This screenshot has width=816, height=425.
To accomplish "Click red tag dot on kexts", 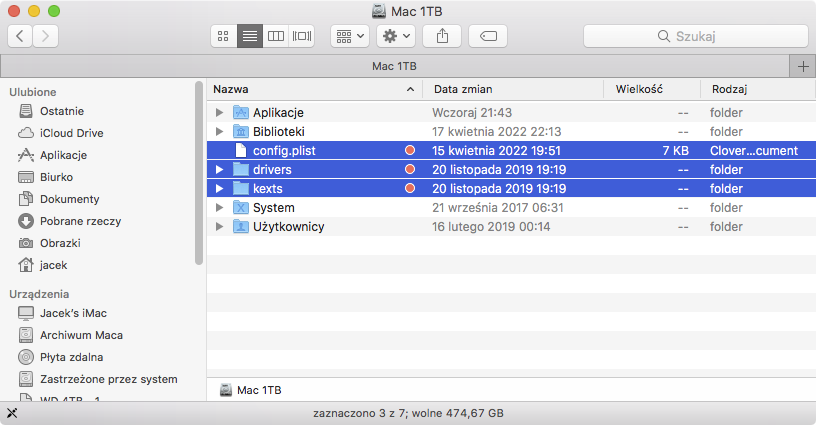I will click(x=410, y=188).
